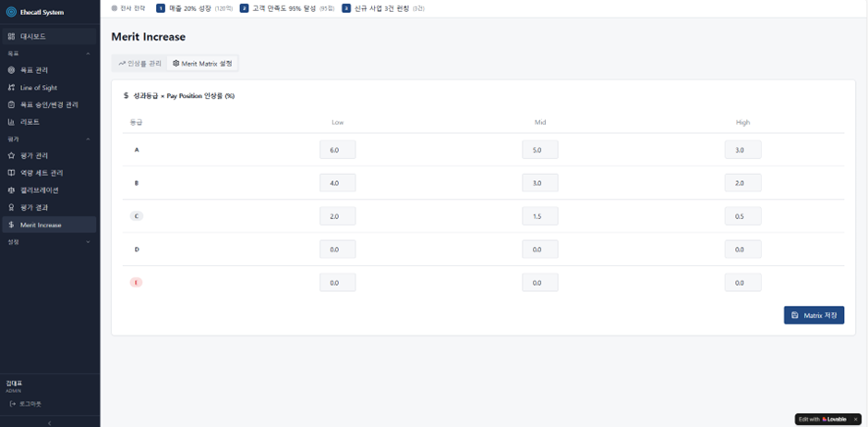Click grade E Mid input field

coord(540,283)
